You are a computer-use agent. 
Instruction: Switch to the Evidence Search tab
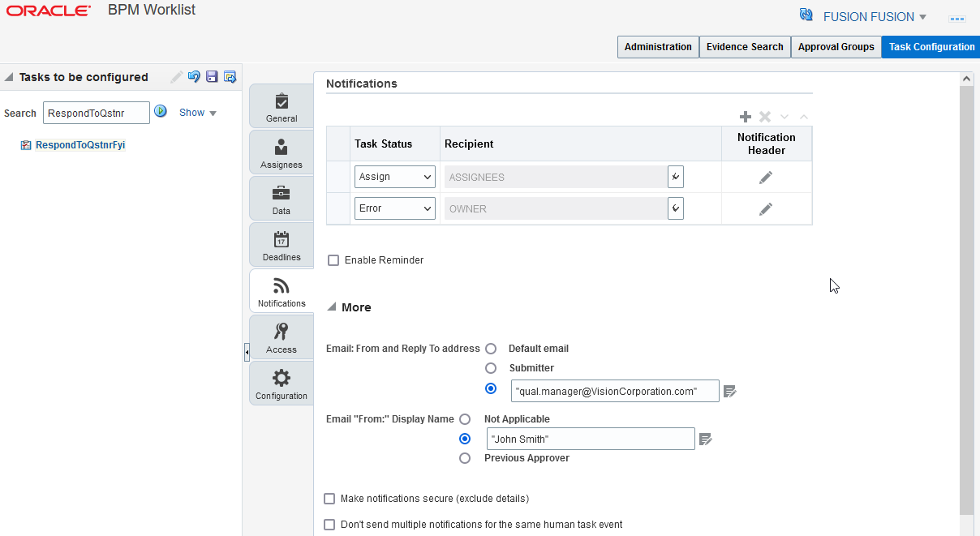click(x=744, y=47)
